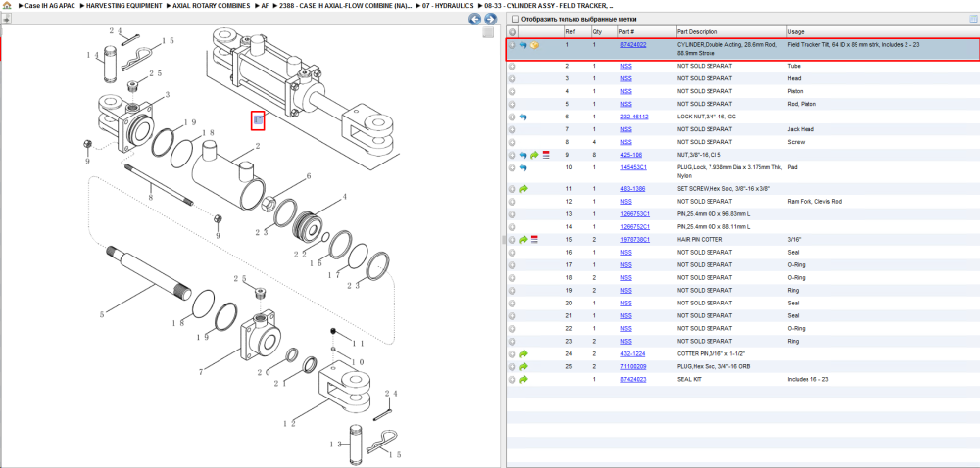The width and height of the screenshot is (980, 468).
Task: Click the blue arrow icon for LOCK NUT row
Action: tap(523, 117)
